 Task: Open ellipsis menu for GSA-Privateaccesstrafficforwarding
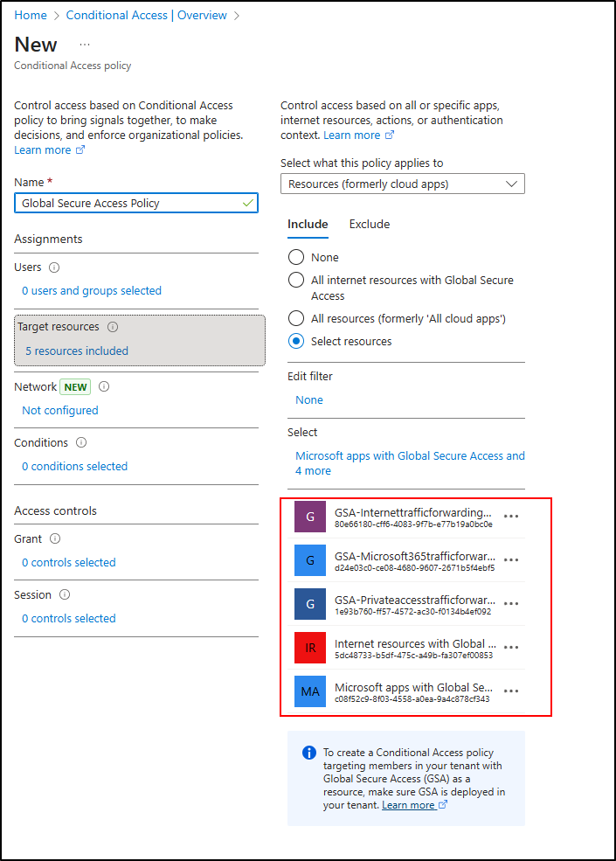(512, 604)
